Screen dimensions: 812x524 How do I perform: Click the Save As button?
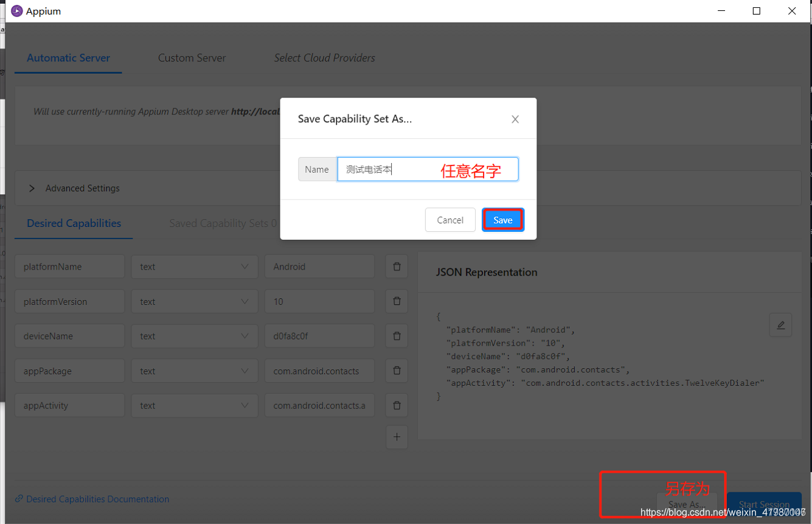pyautogui.click(x=687, y=505)
